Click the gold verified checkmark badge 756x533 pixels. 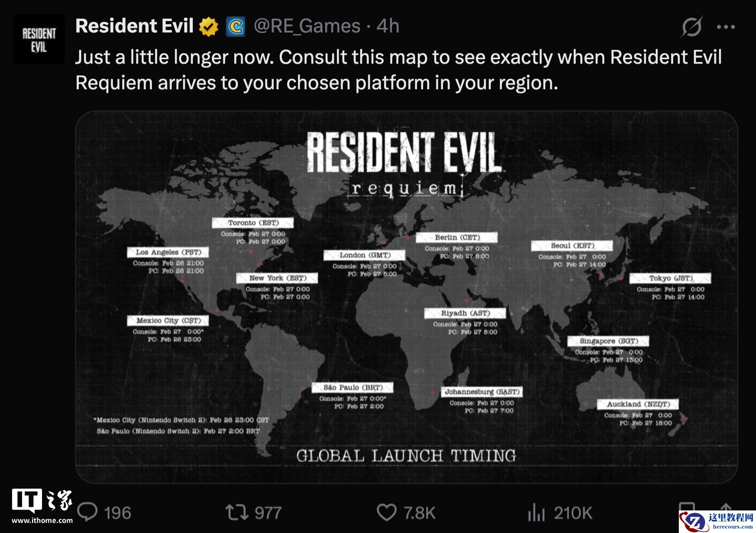pos(208,26)
